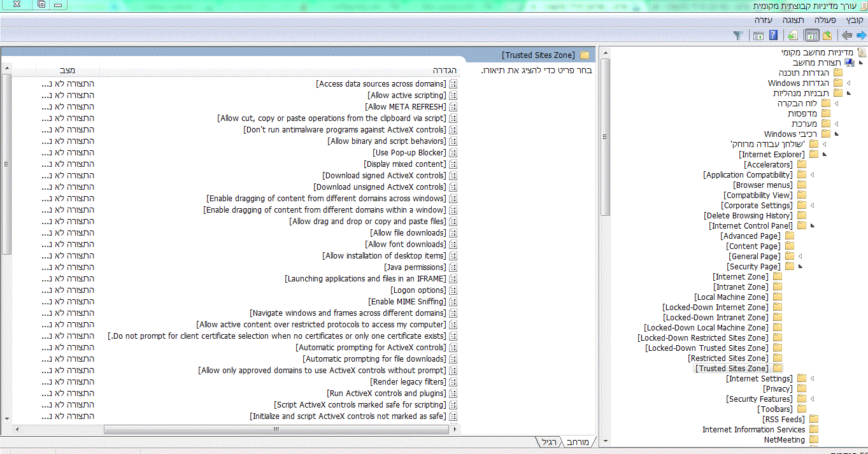Click the policy icon beside Java permissions
The image size is (868, 454).
[x=453, y=267]
